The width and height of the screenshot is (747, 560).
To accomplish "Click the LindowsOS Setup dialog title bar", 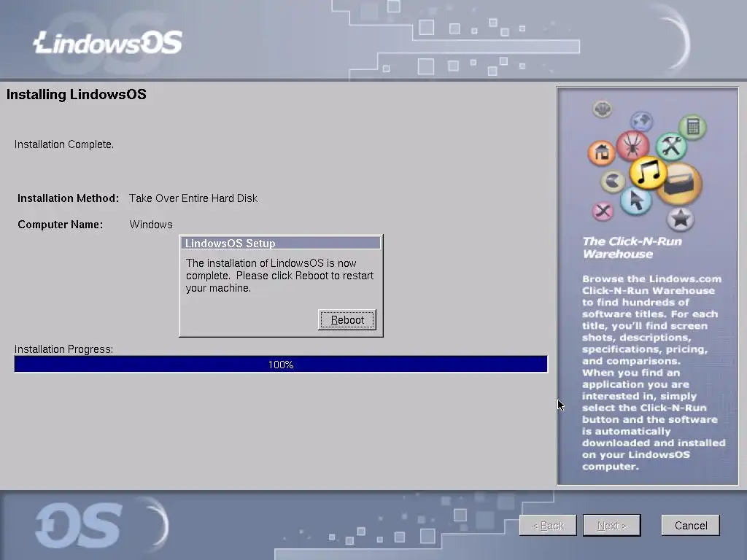I will click(x=281, y=243).
